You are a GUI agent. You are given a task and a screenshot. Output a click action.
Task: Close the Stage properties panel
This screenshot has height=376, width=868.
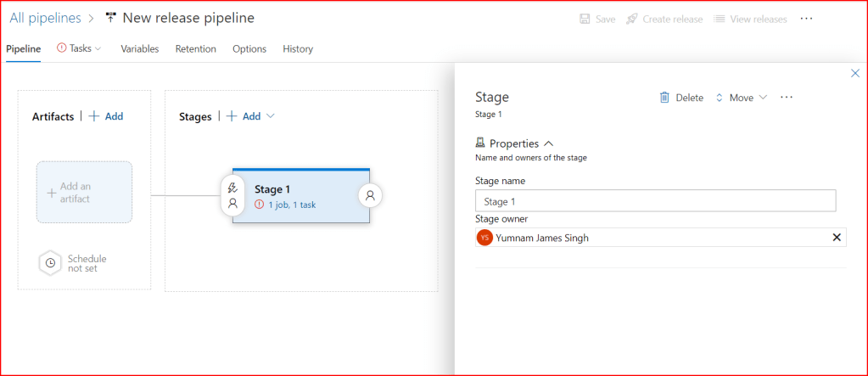[x=854, y=74]
